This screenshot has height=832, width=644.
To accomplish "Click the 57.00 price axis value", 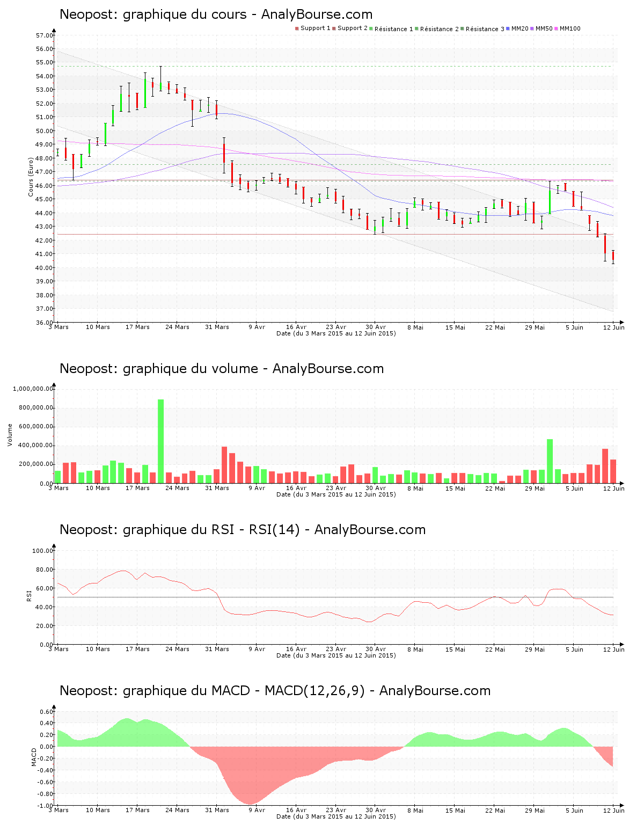I will 44,35.
